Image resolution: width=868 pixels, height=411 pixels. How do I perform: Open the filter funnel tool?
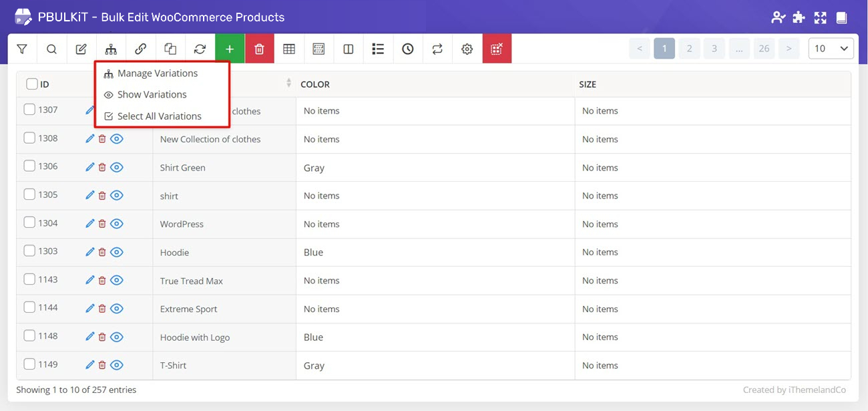tap(22, 49)
